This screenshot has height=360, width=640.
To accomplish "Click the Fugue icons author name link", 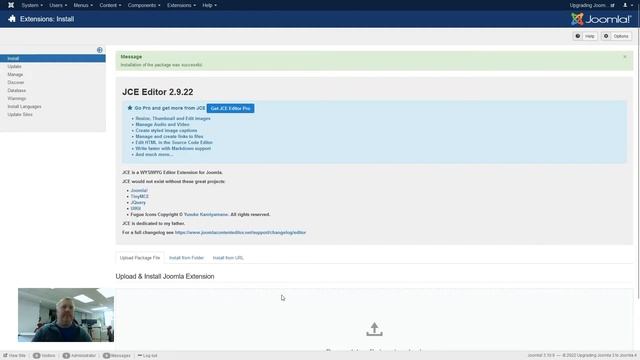I will pos(206,215).
